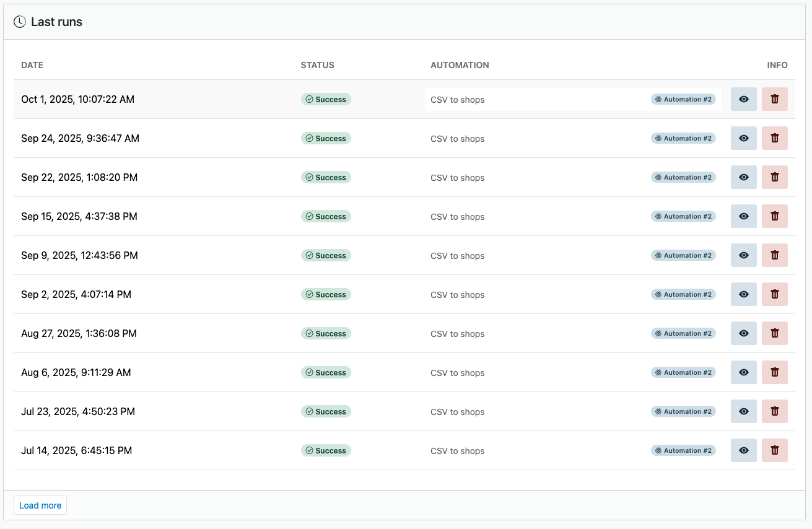Click date Sep 15, 2025, 4:37:38 PM
The width and height of the screenshot is (812, 529).
79,216
